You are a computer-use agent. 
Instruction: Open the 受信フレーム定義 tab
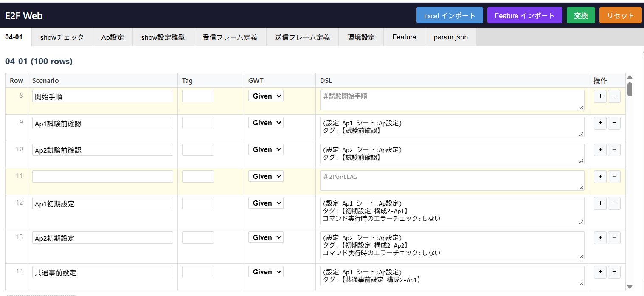point(230,37)
